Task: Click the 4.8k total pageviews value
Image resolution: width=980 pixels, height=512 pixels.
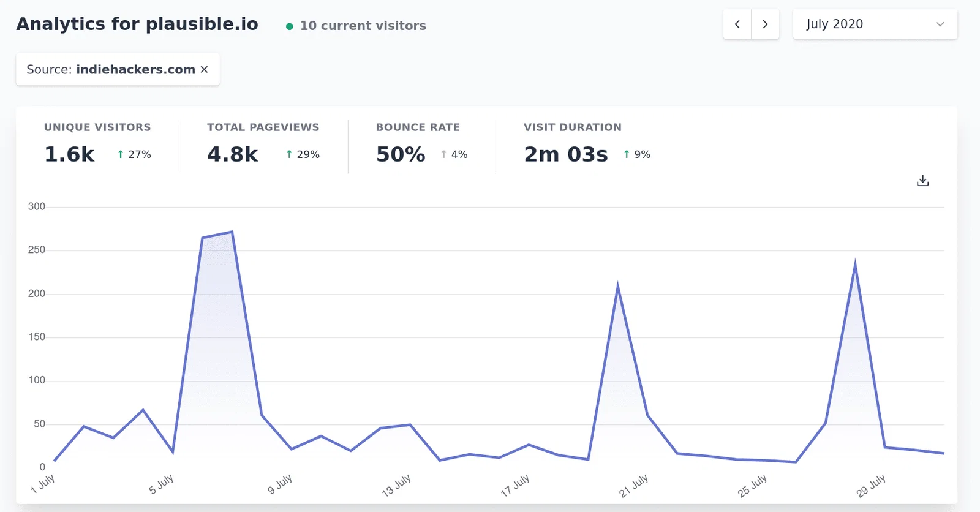Action: coord(233,154)
